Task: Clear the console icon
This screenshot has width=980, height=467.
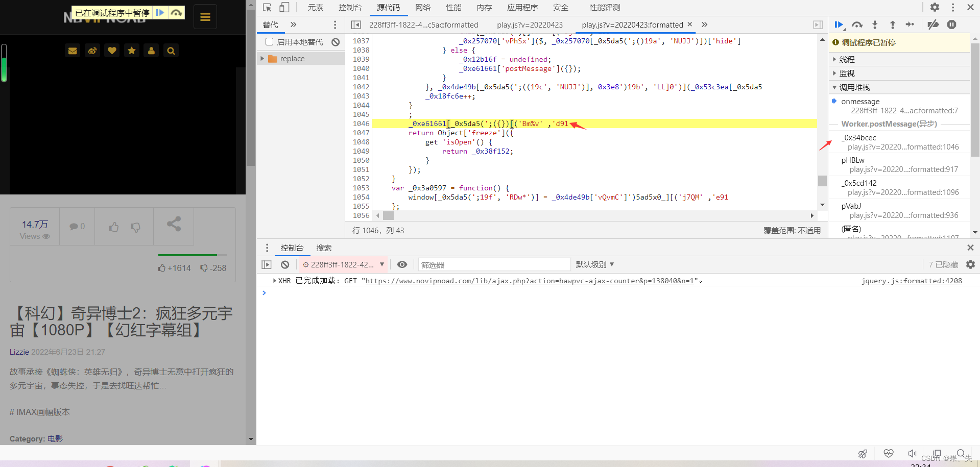Action: pos(285,264)
